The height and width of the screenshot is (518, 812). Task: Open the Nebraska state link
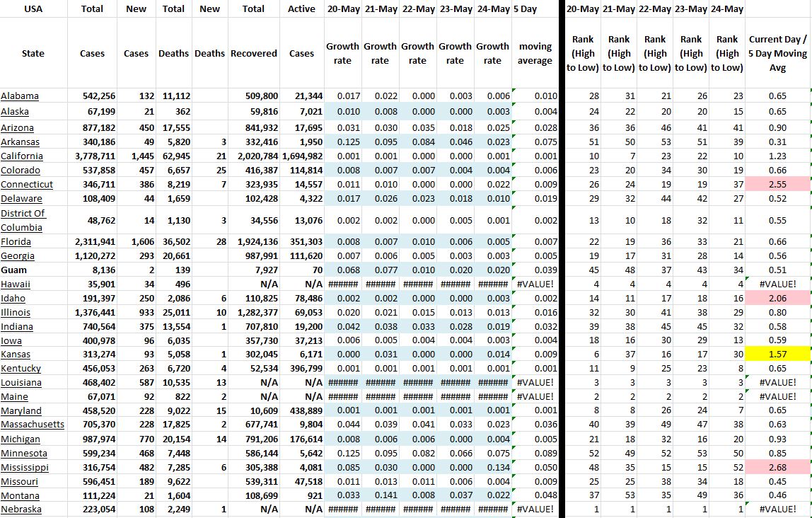(21, 510)
